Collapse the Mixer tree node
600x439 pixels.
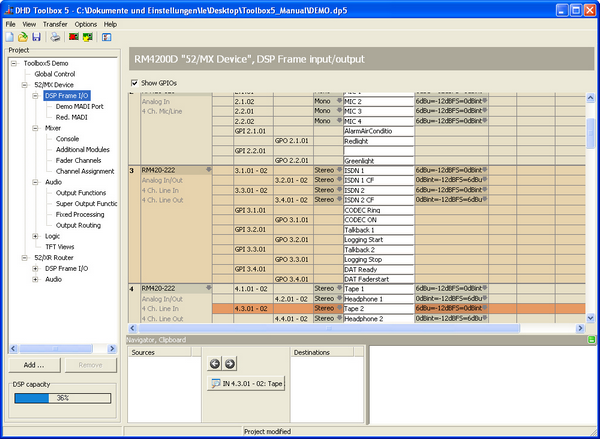(35, 128)
